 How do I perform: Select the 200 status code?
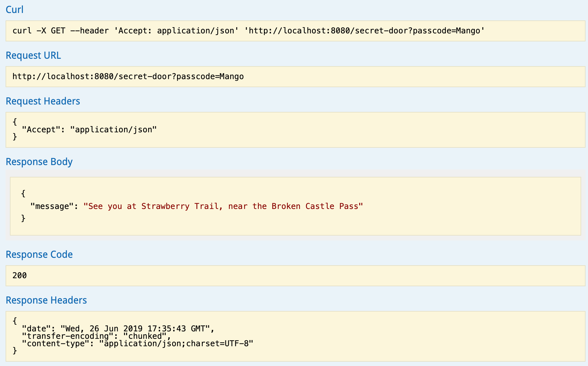19,275
